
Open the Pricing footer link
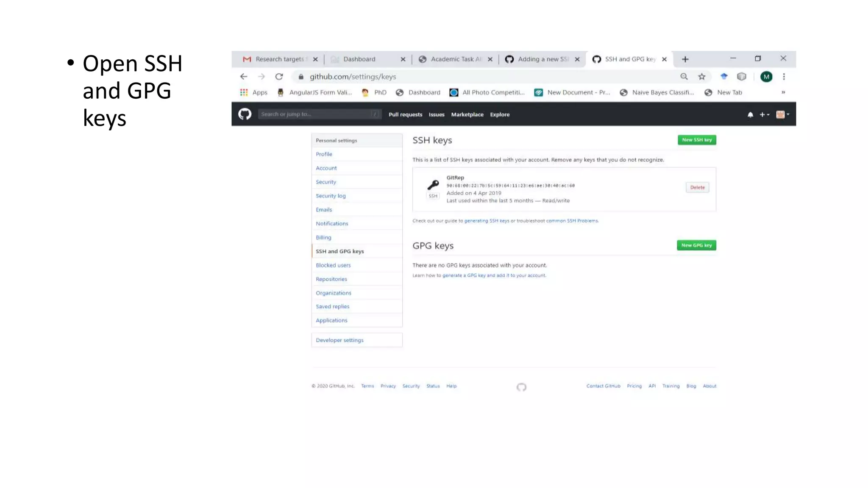click(634, 386)
